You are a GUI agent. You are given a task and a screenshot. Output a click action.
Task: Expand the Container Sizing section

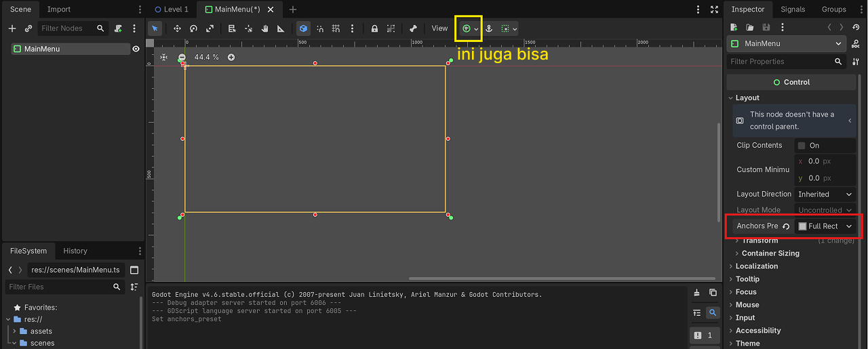pos(770,253)
